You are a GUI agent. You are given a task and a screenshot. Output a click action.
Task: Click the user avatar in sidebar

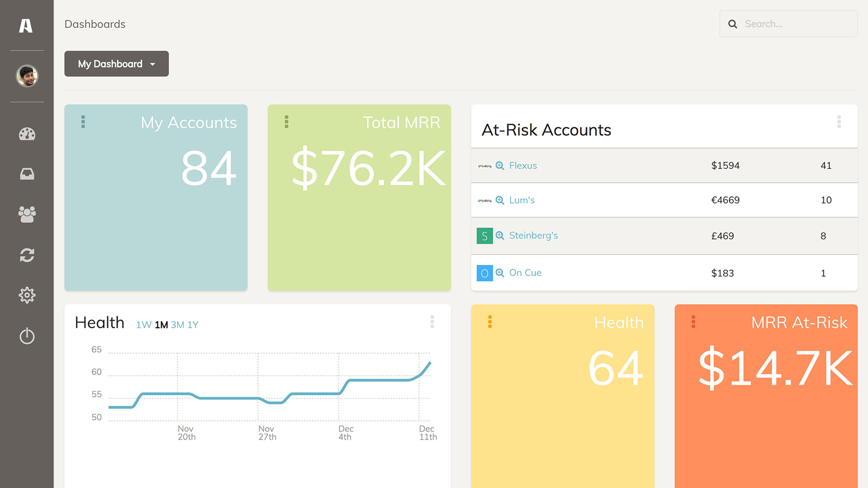pos(27,76)
